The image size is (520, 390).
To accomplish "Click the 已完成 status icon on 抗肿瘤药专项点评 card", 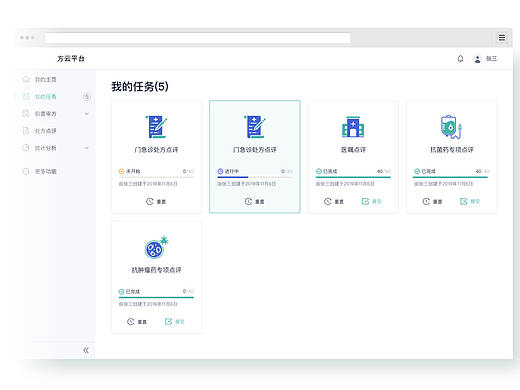I will click(121, 292).
